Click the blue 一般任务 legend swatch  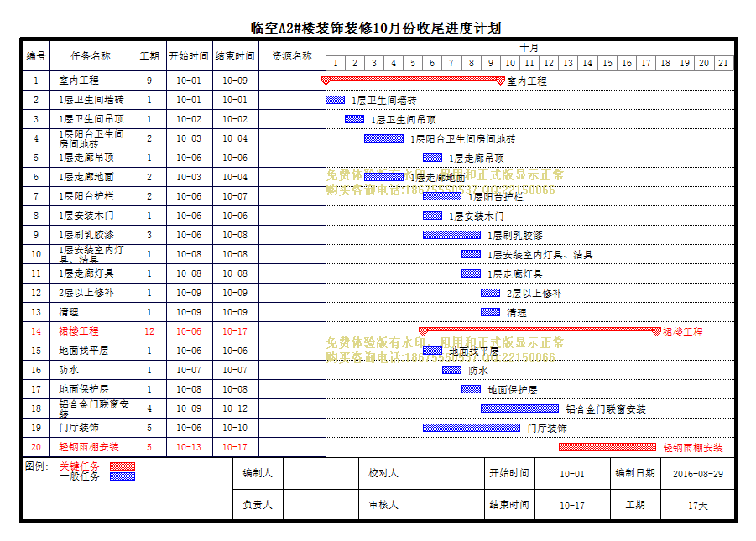123,476
